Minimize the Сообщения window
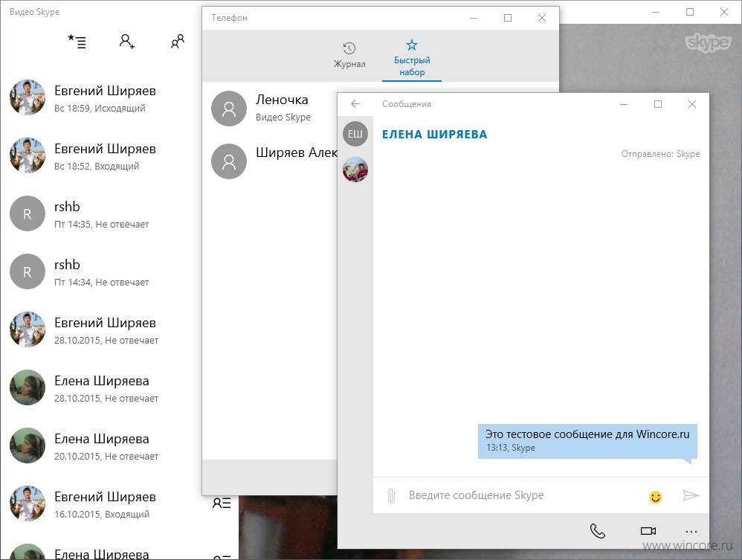This screenshot has width=742, height=560. (624, 104)
